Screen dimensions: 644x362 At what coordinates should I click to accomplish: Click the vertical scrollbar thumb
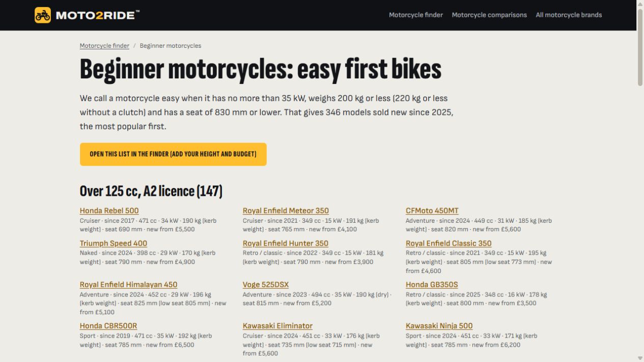point(640,47)
